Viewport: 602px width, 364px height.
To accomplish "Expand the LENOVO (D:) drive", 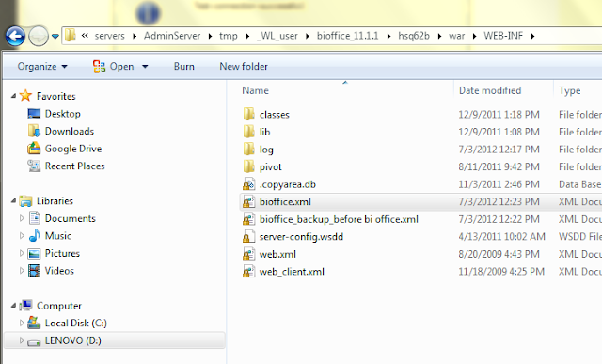I will point(22,340).
